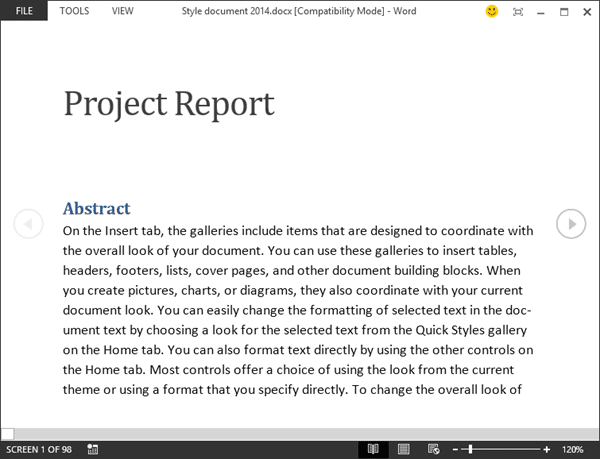Click the auto-hide reading toolbar icon
Image resolution: width=600 pixels, height=459 pixels.
517,12
